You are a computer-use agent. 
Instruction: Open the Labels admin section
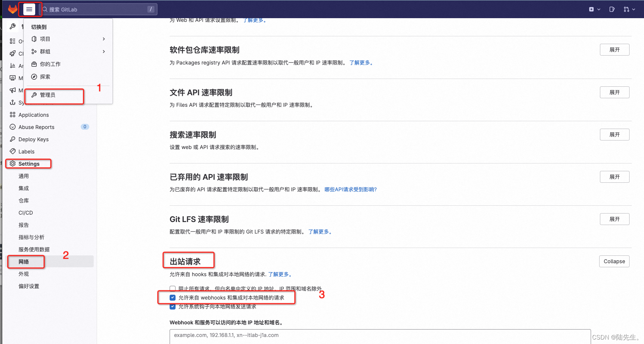tap(26, 151)
